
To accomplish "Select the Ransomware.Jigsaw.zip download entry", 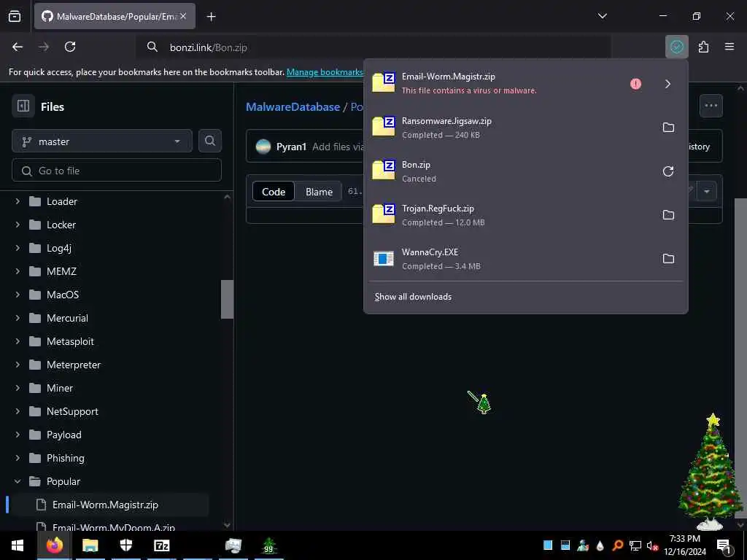I will (x=510, y=128).
